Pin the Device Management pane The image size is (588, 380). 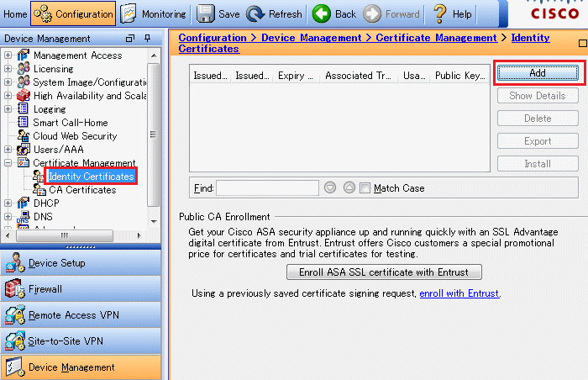(x=147, y=39)
